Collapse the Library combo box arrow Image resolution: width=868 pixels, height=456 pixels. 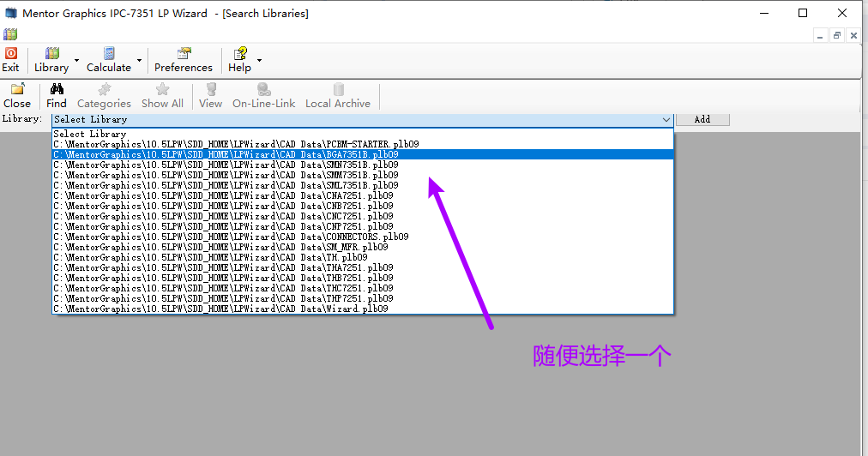(x=666, y=119)
